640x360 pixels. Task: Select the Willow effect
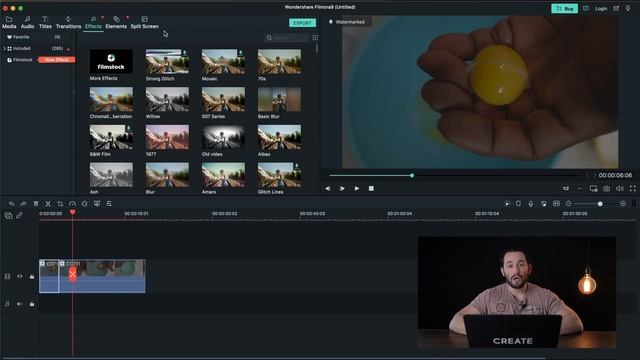(x=167, y=99)
